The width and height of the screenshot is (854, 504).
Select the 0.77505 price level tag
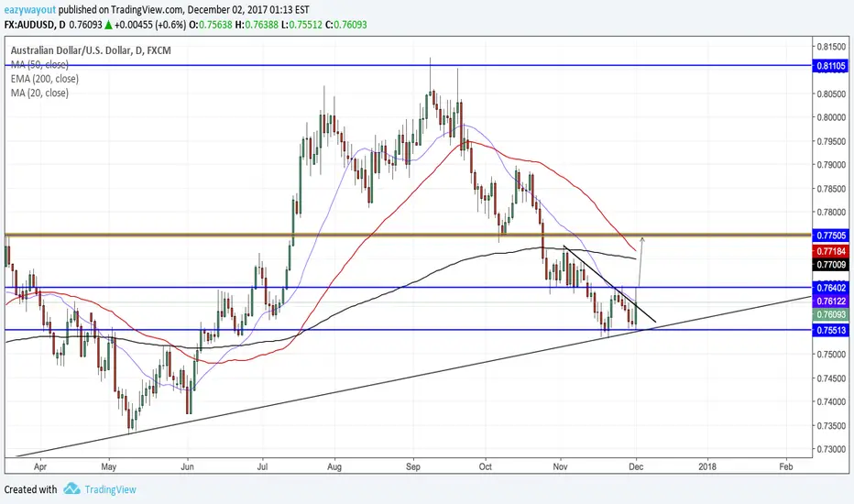click(x=830, y=236)
